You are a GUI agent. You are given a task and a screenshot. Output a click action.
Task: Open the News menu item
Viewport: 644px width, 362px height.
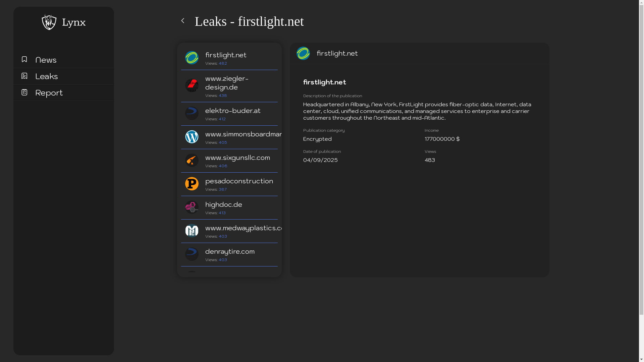(x=46, y=60)
